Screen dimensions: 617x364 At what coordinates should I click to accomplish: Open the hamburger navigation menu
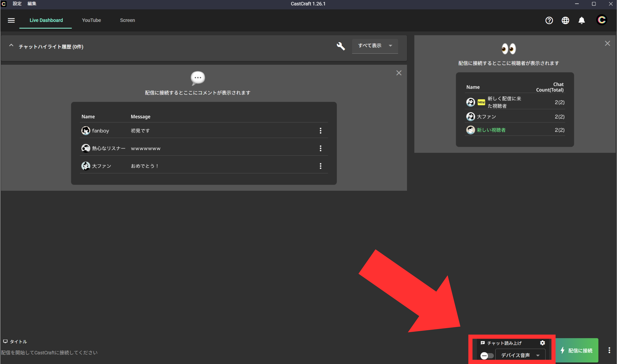[11, 20]
